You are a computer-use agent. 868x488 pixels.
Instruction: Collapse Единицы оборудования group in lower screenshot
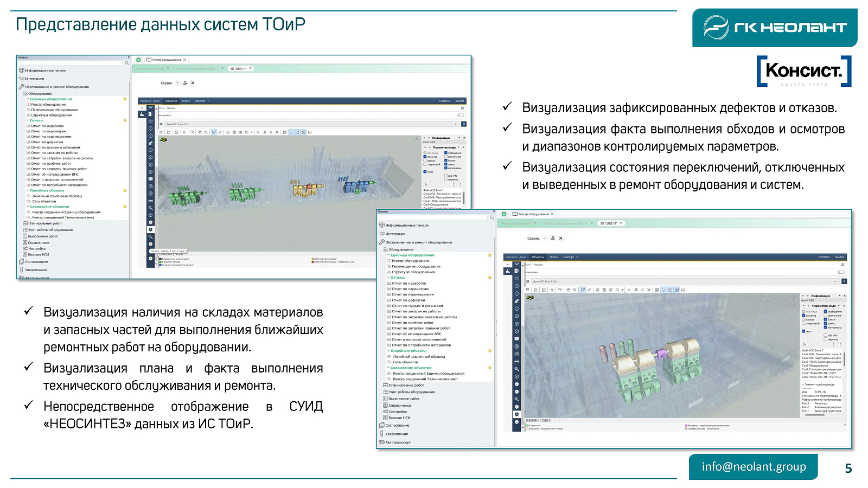(x=388, y=255)
